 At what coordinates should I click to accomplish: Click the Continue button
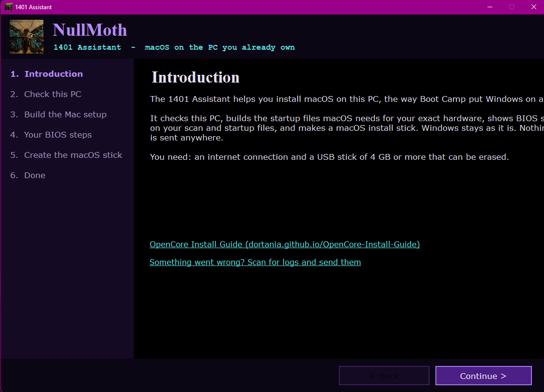(483, 376)
